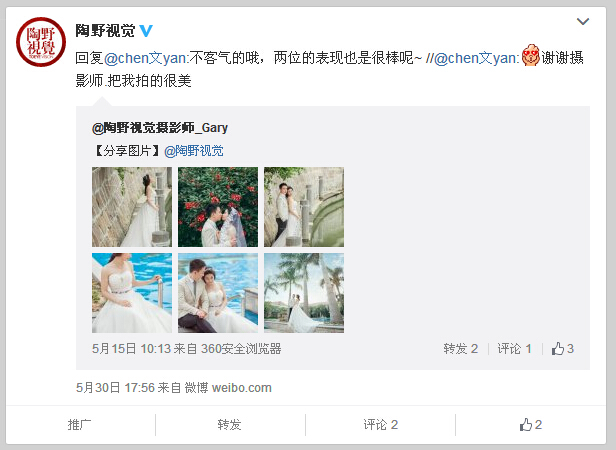Viewport: 616px width, 450px height.
Task: Open bride by stone wall thumbnail
Action: point(132,207)
